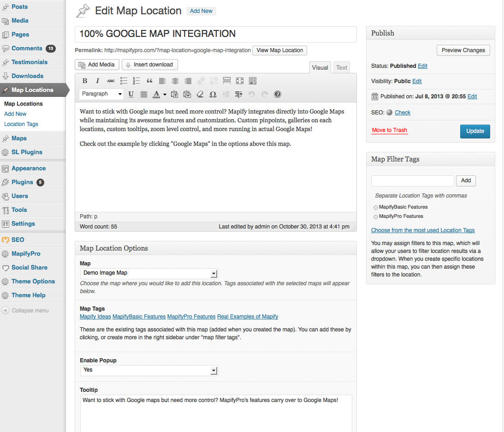504x432 pixels.
Task: Paste from Word icon
Action: pos(187,94)
